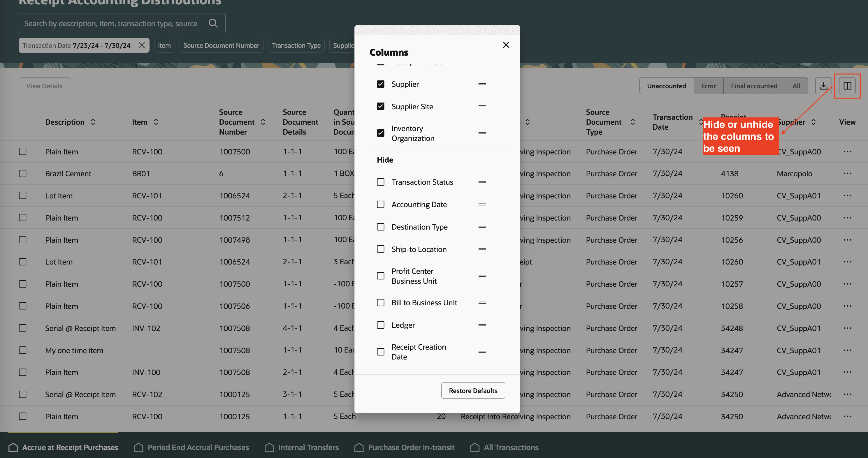The image size is (868, 458).
Task: Open the Source Document Number filter chip
Action: [x=221, y=45]
